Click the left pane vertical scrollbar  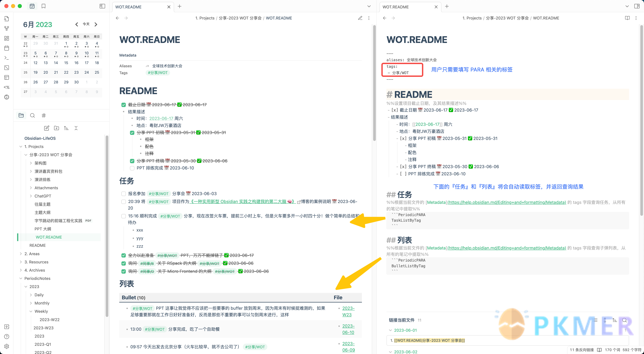(374, 83)
